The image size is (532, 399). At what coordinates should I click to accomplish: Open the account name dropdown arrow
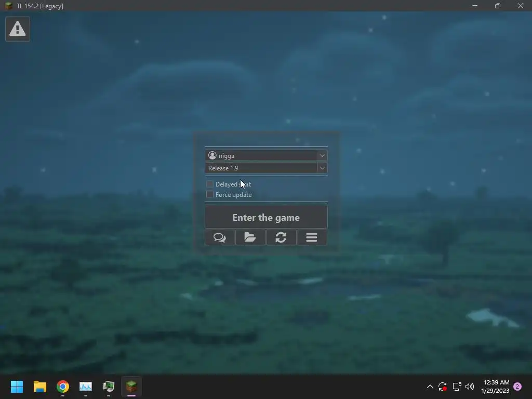coord(322,156)
